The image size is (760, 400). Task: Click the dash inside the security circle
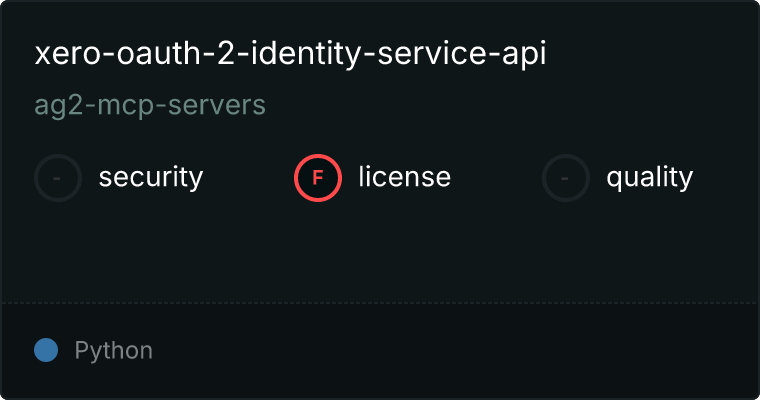coord(58,178)
